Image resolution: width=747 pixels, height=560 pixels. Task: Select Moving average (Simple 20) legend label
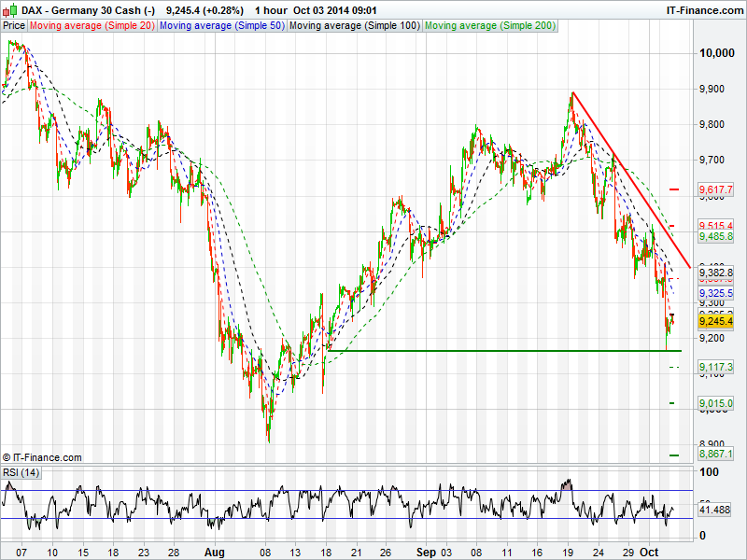click(x=92, y=26)
